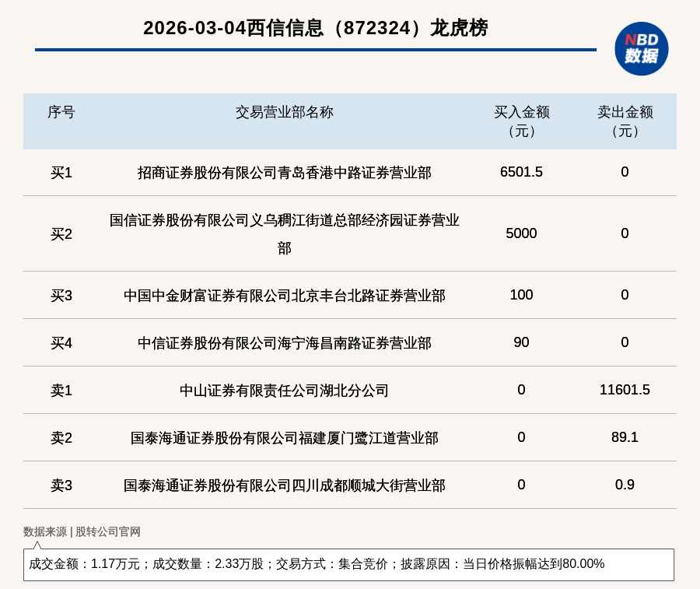Image resolution: width=700 pixels, height=589 pixels.
Task: Click the 5000 buy amount value
Action: [521, 233]
